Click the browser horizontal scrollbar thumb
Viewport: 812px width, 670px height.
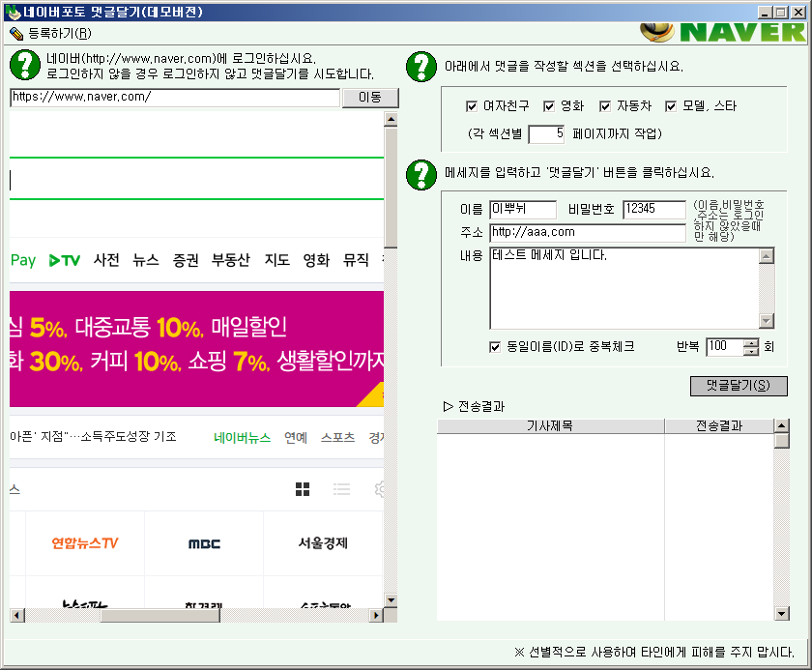pyautogui.click(x=147, y=615)
